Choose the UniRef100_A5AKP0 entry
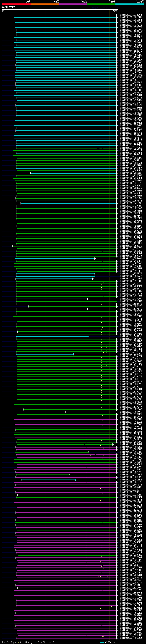The width and height of the screenshot is (146, 644). tap(131, 58)
